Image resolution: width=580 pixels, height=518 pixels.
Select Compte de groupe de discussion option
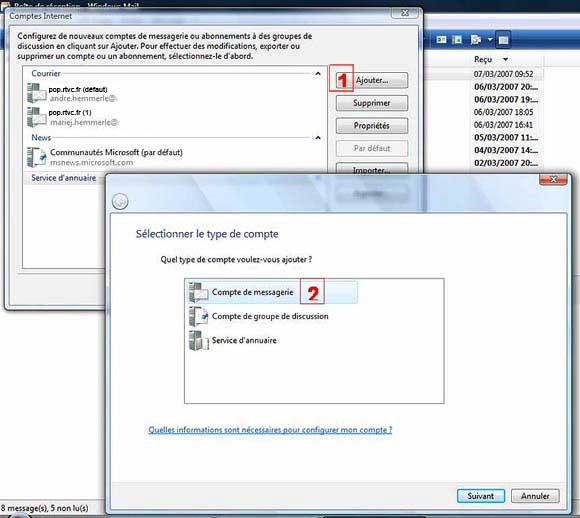click(270, 316)
